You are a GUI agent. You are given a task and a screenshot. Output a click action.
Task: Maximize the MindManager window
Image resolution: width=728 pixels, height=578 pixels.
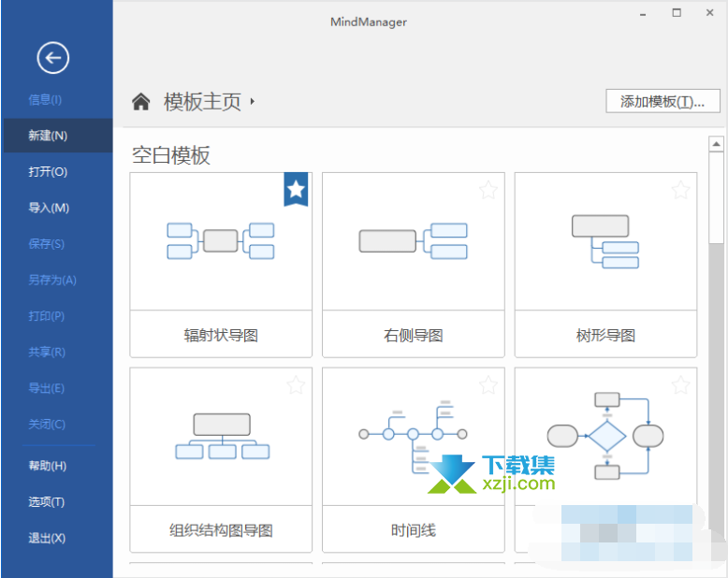677,13
